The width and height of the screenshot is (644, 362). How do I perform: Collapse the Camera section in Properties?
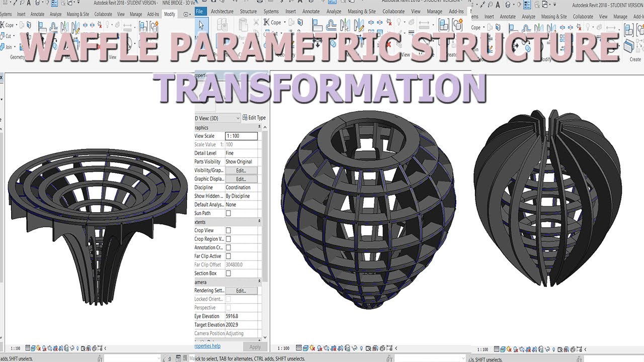click(260, 282)
